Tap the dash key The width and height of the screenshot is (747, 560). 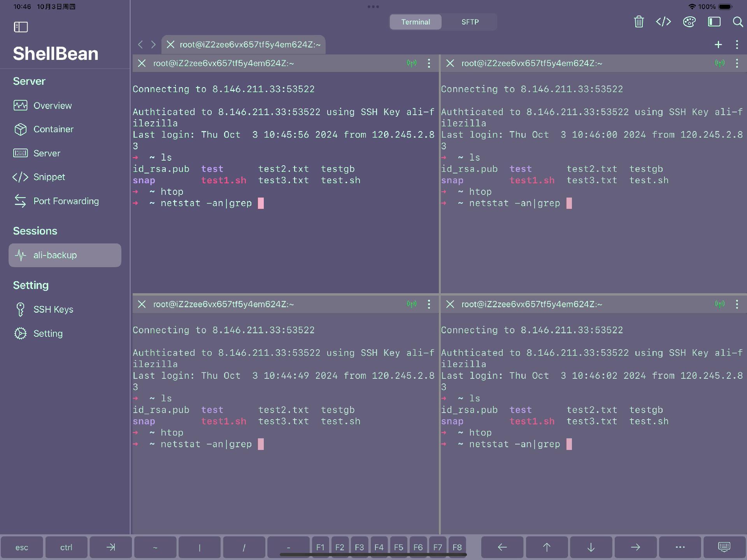pos(288,547)
